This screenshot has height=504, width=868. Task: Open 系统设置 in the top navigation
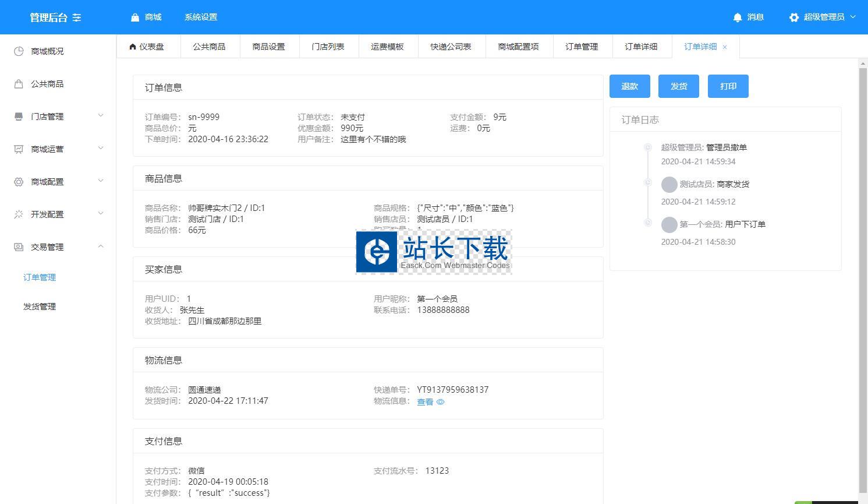[x=201, y=17]
